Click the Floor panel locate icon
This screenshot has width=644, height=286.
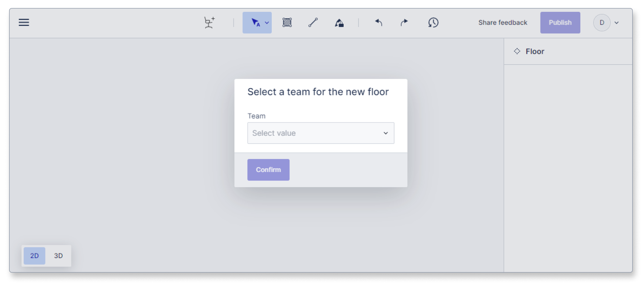[x=517, y=51]
